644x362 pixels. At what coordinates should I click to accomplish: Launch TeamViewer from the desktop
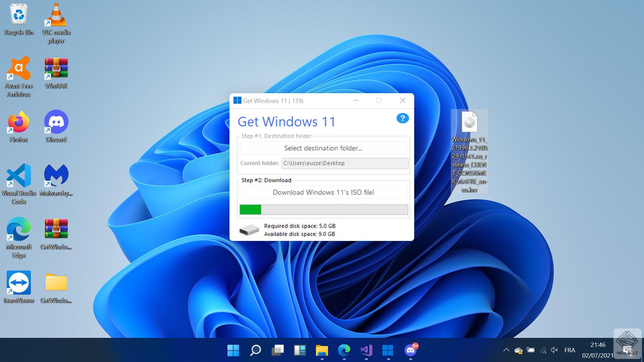(19, 287)
